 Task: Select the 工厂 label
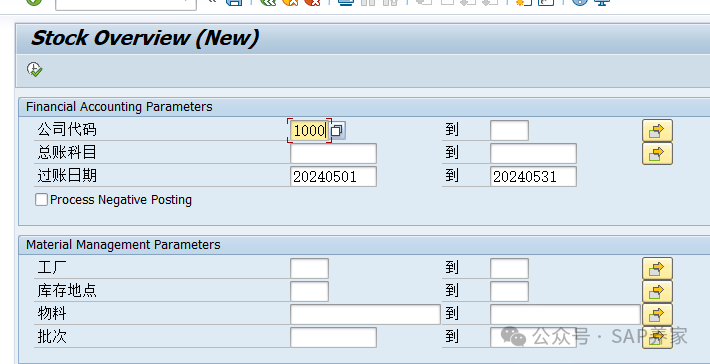tap(52, 268)
